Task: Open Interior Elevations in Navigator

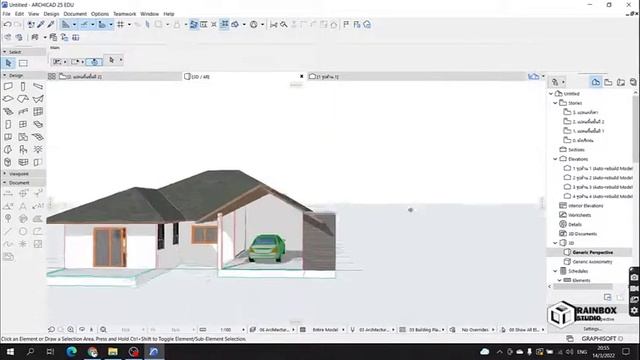Action: coord(585,206)
